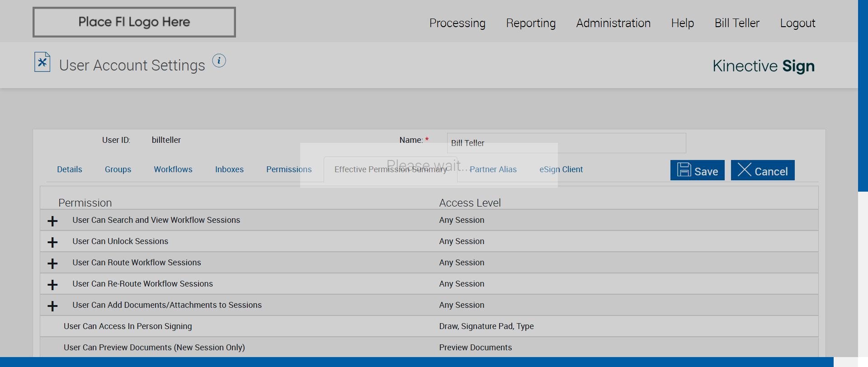Open the Processing menu

[457, 23]
